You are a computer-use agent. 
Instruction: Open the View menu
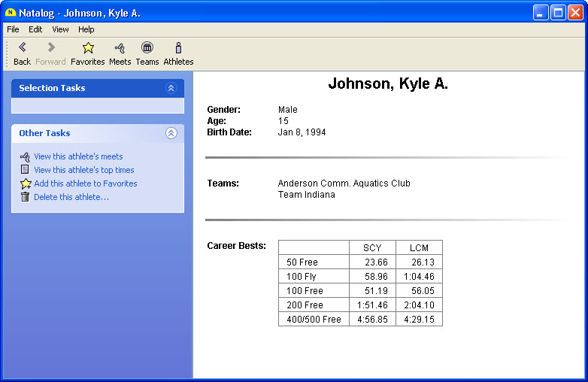click(60, 29)
